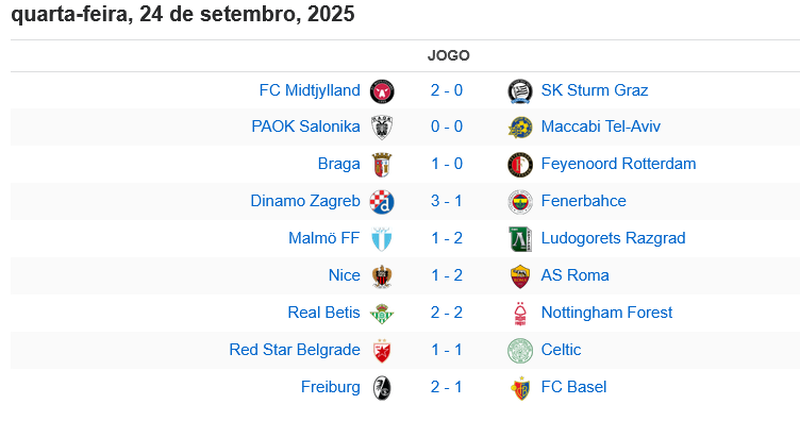Open the Real Betis team page

click(x=323, y=312)
